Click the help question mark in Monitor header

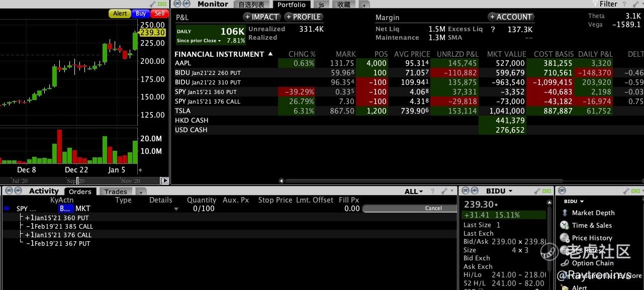coord(623,4)
